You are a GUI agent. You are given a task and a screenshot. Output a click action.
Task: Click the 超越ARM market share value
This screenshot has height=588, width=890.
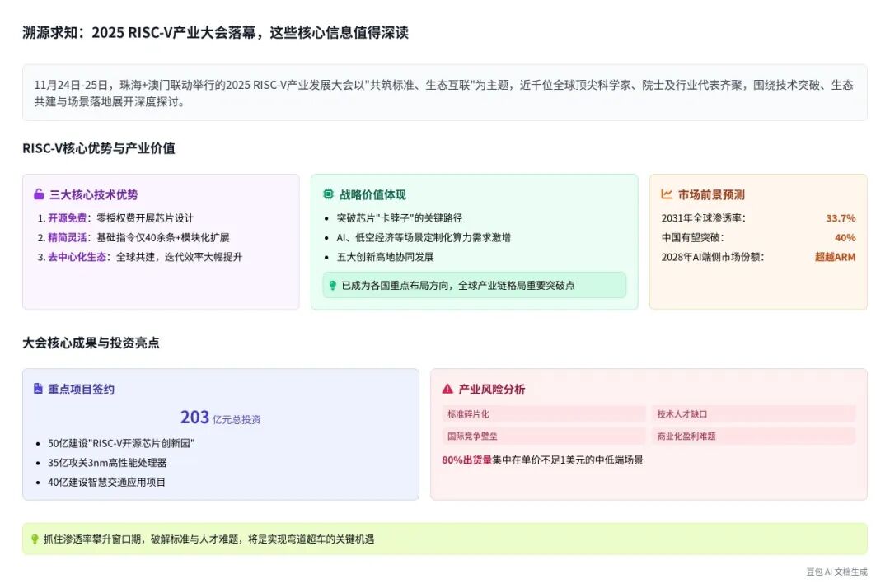coord(835,257)
